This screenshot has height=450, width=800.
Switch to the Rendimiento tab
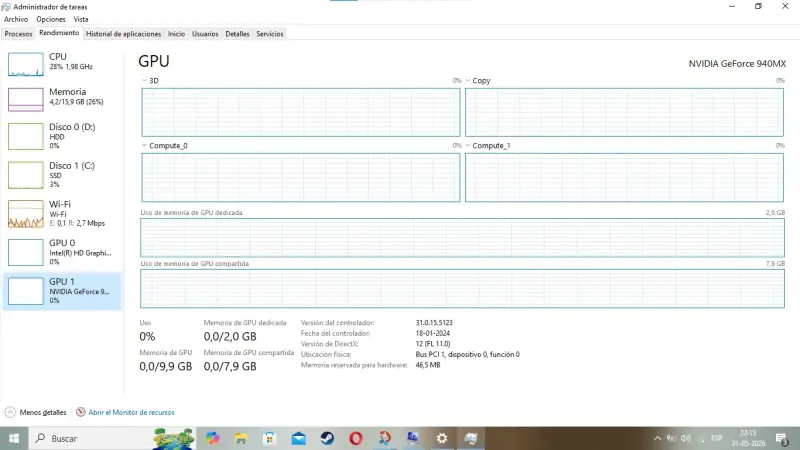pyautogui.click(x=59, y=33)
